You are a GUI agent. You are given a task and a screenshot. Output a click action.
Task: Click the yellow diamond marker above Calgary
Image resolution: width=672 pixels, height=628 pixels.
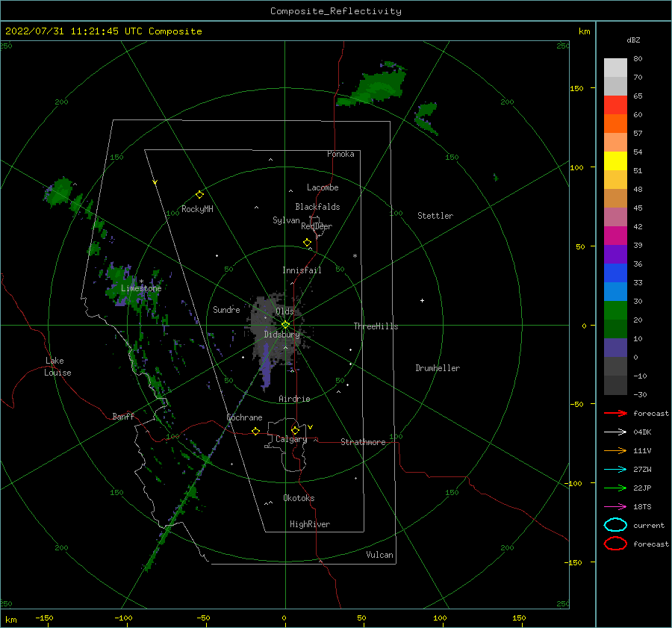[295, 430]
